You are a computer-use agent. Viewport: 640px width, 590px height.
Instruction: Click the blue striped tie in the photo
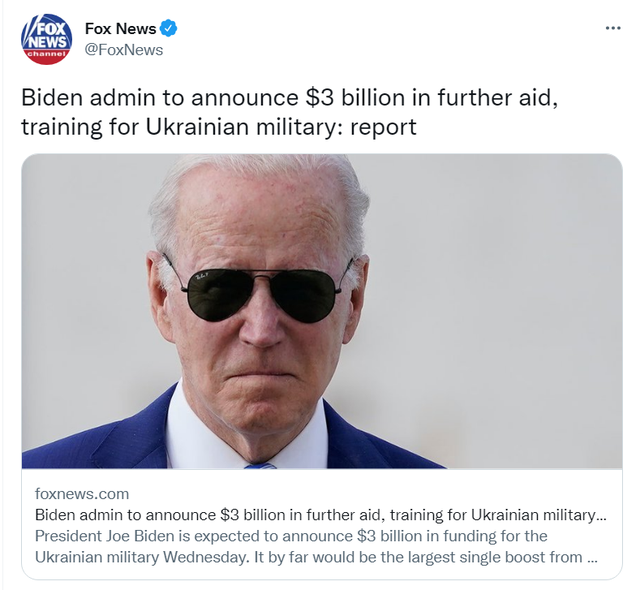[260, 466]
